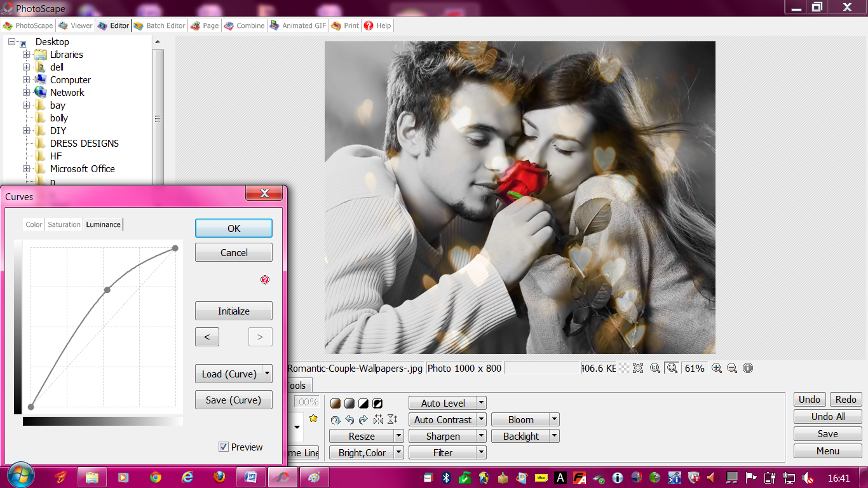Apply the Grayscale effect icon

(x=349, y=403)
